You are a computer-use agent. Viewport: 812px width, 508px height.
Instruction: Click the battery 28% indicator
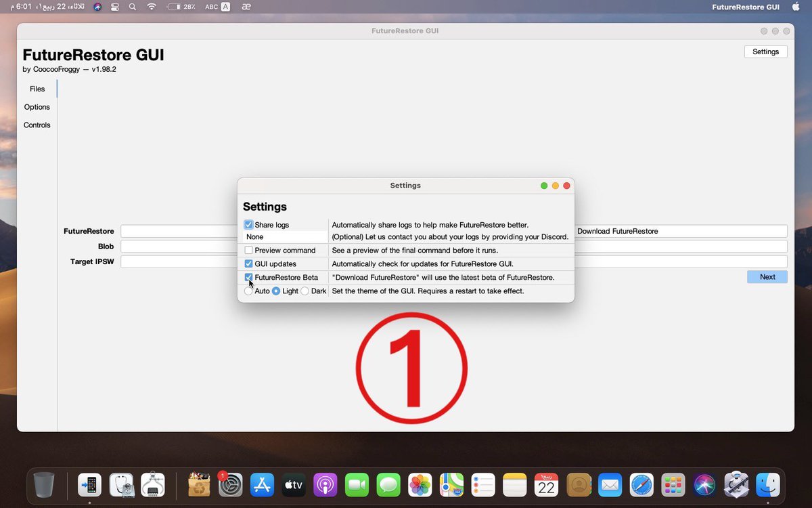[181, 7]
